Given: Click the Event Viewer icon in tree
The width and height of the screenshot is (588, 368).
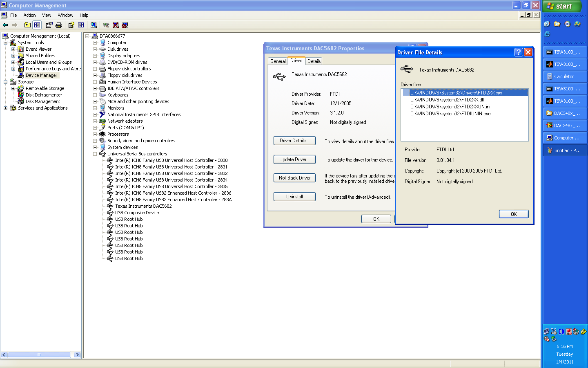Looking at the screenshot, I should point(21,49).
